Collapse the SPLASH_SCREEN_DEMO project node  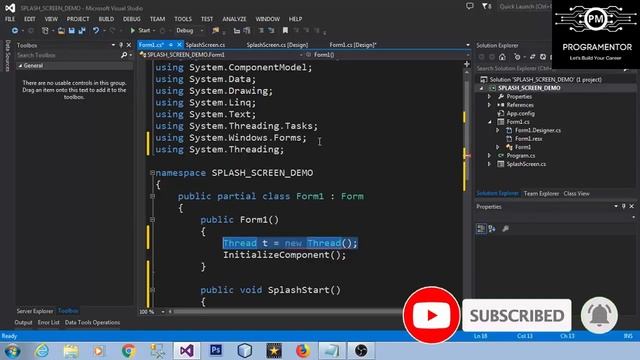(x=482, y=88)
